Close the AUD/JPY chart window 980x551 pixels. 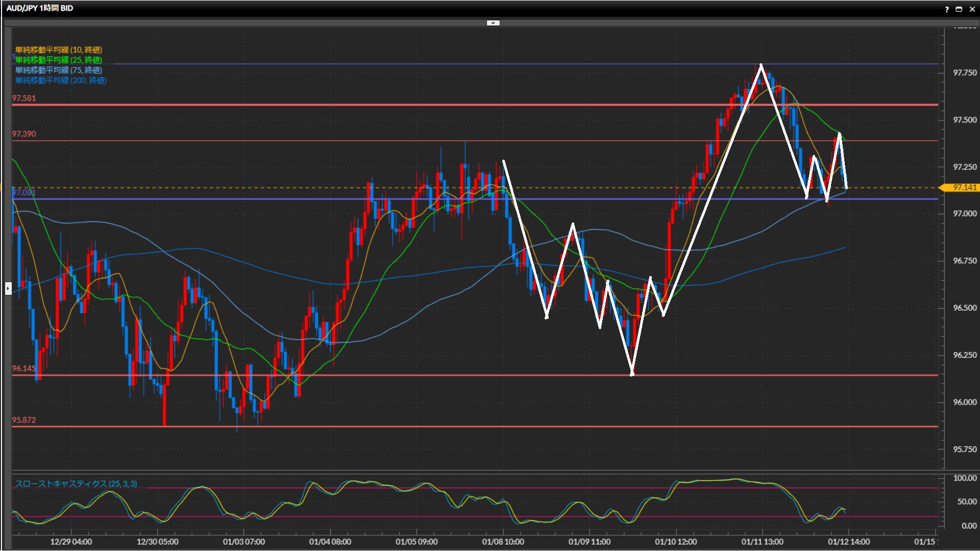coord(972,9)
